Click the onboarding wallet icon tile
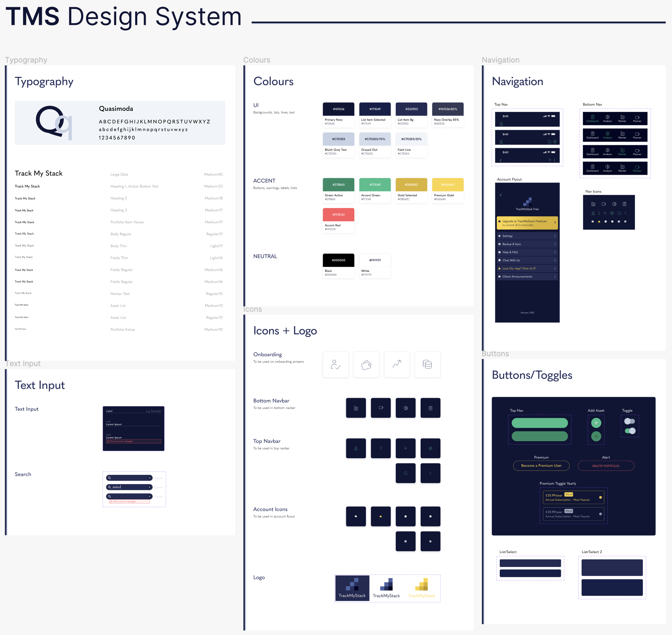The height and width of the screenshot is (635, 672). pyautogui.click(x=366, y=364)
